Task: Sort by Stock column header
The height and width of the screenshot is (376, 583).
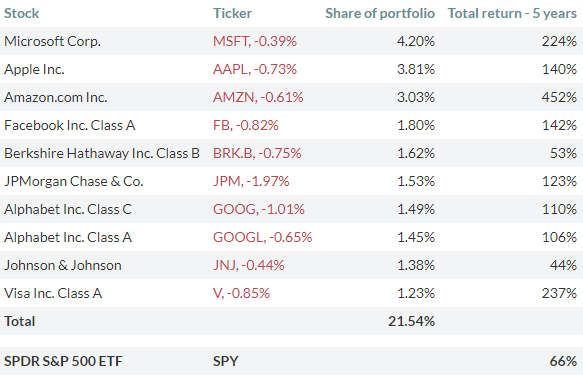Action: 22,13
